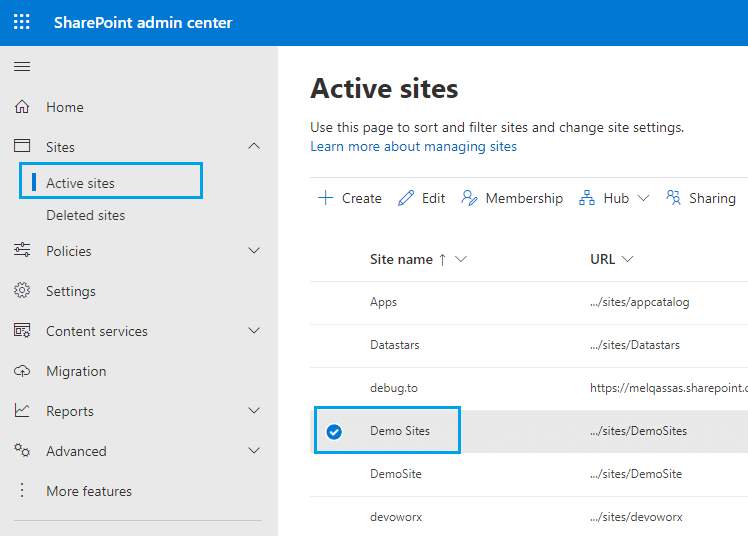Viewport: 748px width, 536px height.
Task: Select Deleted sites in navigation
Action: click(86, 215)
